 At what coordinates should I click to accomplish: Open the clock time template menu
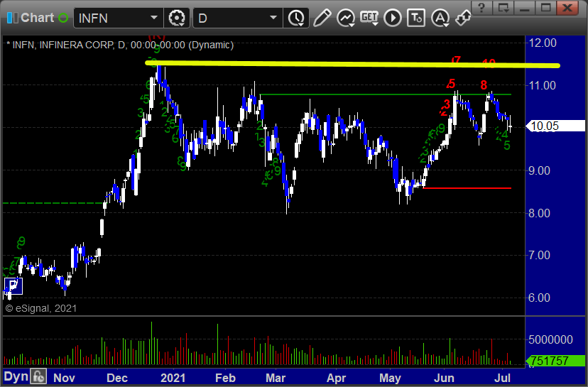pyautogui.click(x=296, y=18)
